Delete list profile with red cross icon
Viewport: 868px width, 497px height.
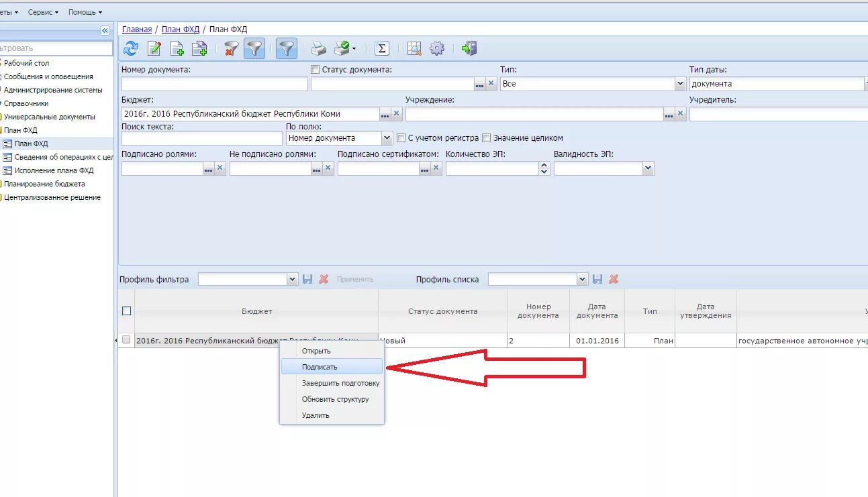614,279
